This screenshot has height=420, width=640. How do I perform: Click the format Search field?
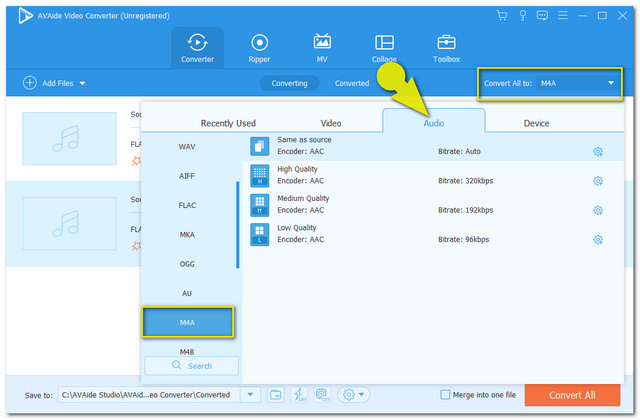click(191, 366)
